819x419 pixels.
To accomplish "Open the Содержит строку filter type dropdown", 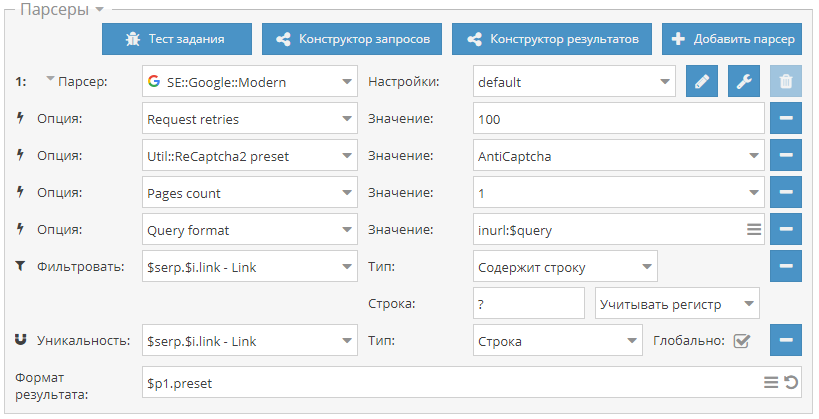I will point(565,266).
